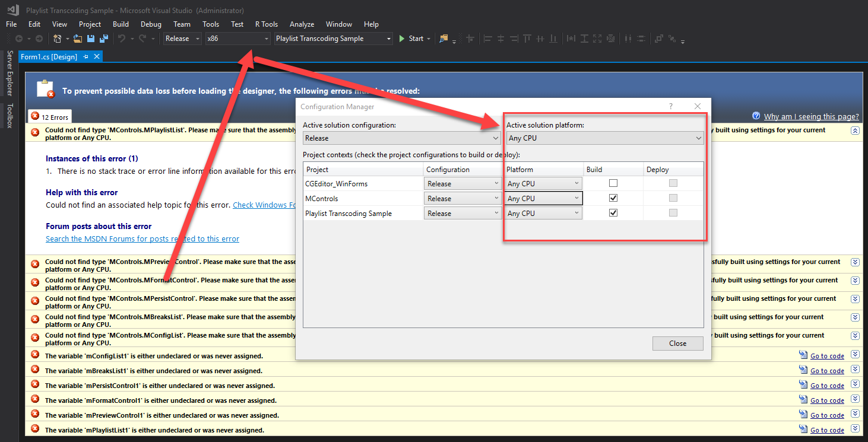Click the Make Vertical Spacing Equal icon
Viewport: 868px width, 442px height.
point(640,39)
